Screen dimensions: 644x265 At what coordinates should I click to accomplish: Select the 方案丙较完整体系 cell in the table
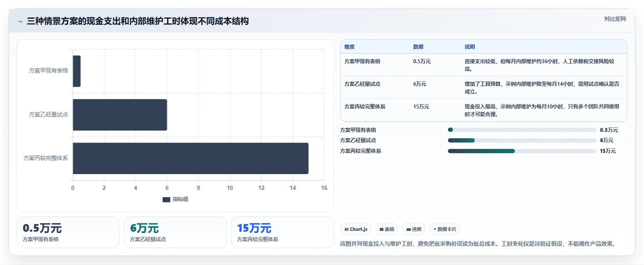pyautogui.click(x=365, y=107)
